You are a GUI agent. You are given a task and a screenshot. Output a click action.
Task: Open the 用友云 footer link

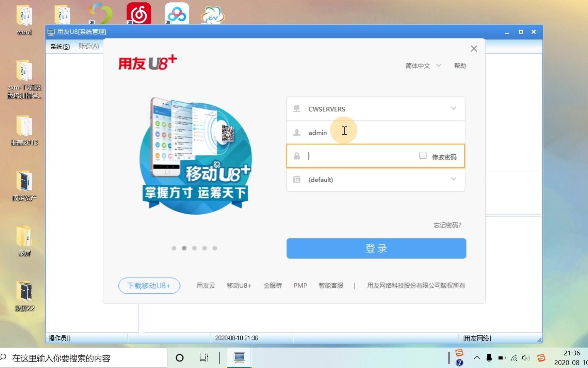pyautogui.click(x=206, y=286)
